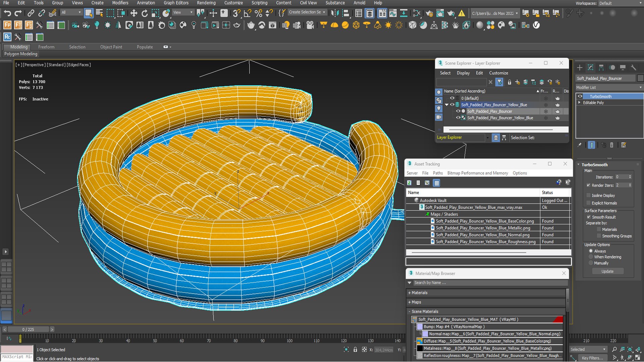Screen dimensions: 644x362
Task: Click the Scene Explorer filter funnel icon
Action: click(x=499, y=82)
